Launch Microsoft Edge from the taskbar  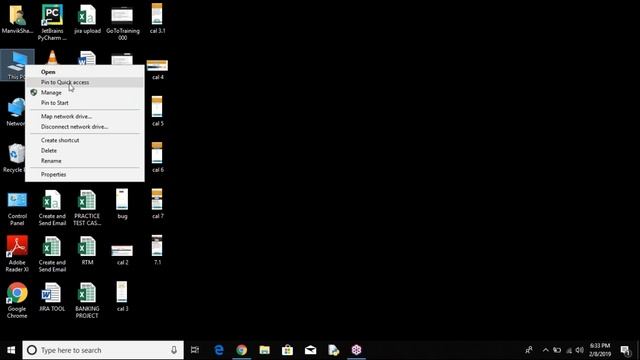pyautogui.click(x=219, y=350)
